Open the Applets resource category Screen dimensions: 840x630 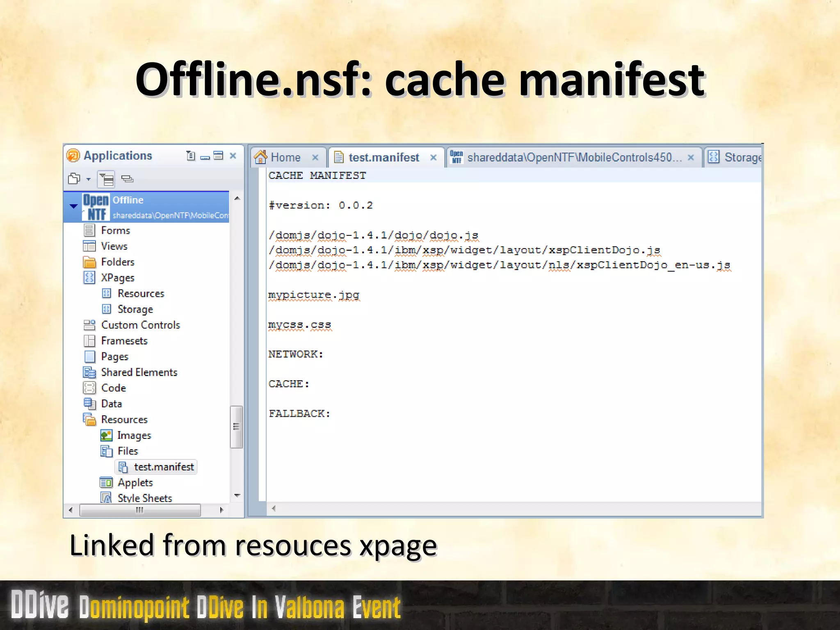(x=135, y=482)
